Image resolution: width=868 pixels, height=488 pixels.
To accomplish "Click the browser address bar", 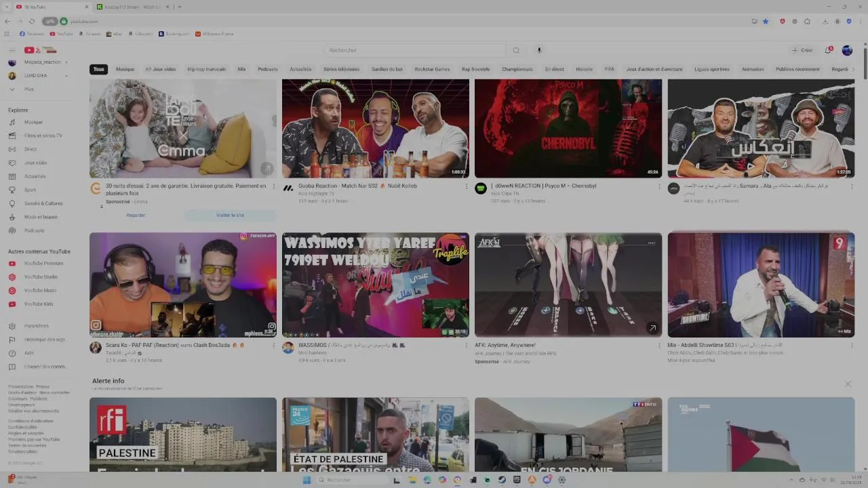I will coord(407,21).
